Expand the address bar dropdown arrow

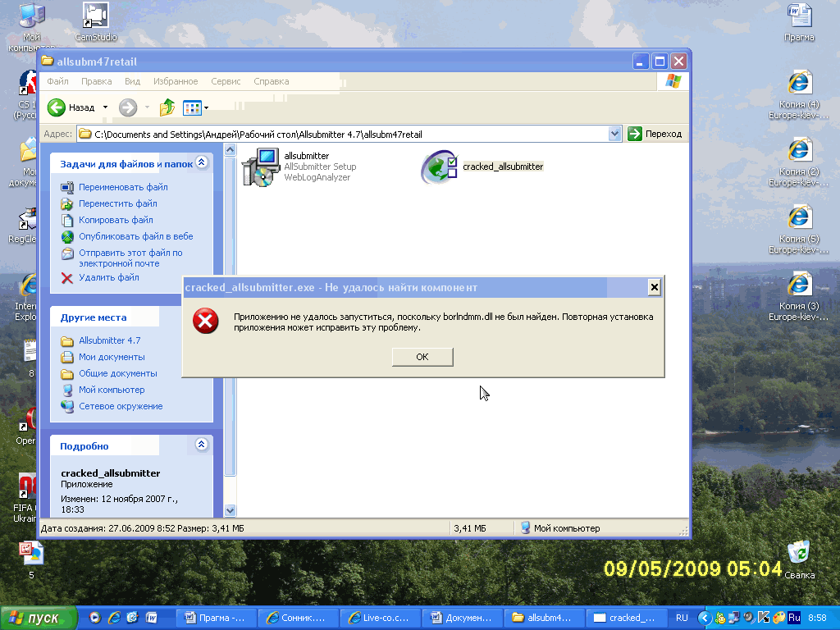[x=615, y=134]
